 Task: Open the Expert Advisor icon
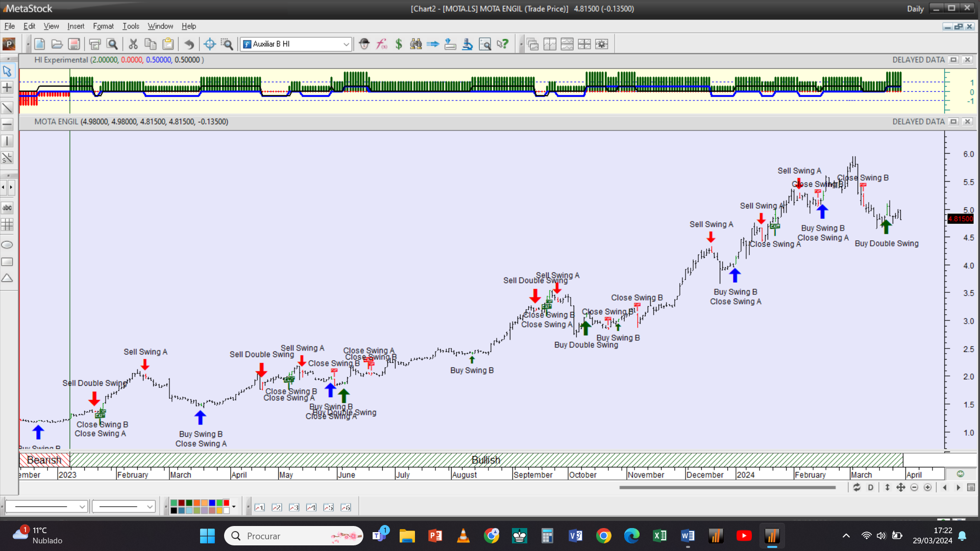364,44
